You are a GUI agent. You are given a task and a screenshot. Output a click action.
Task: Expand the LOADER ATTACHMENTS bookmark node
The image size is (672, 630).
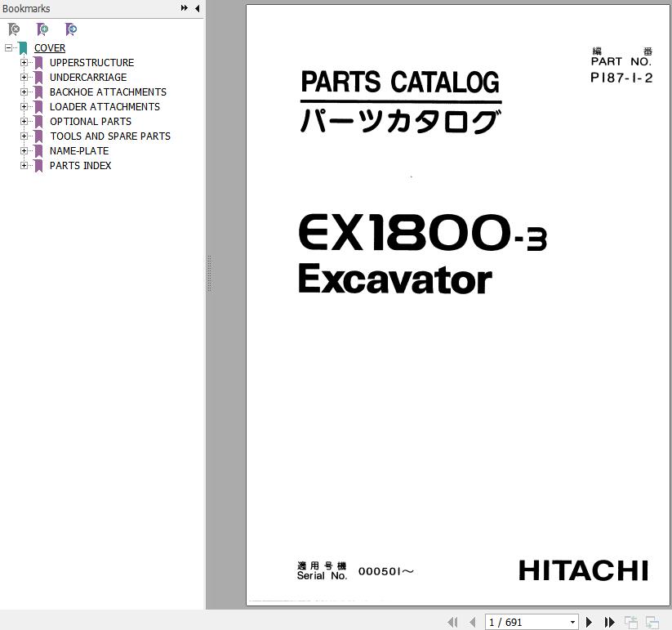point(24,107)
